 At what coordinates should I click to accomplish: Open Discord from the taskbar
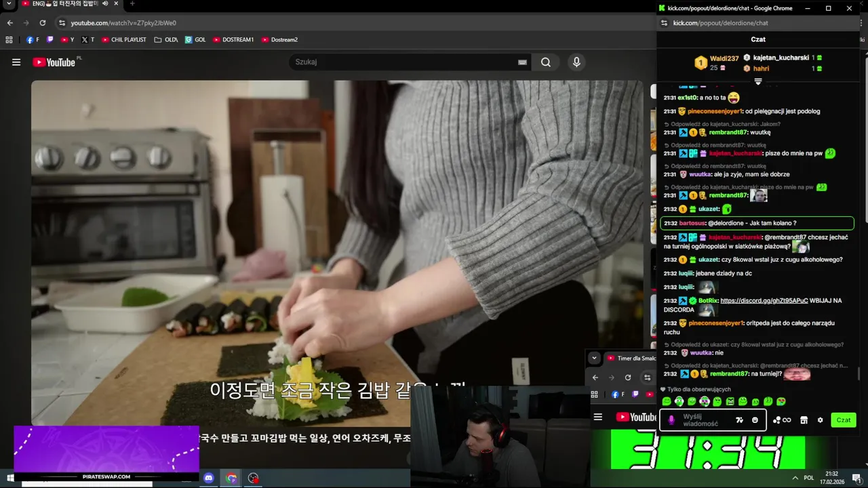pos(208,478)
